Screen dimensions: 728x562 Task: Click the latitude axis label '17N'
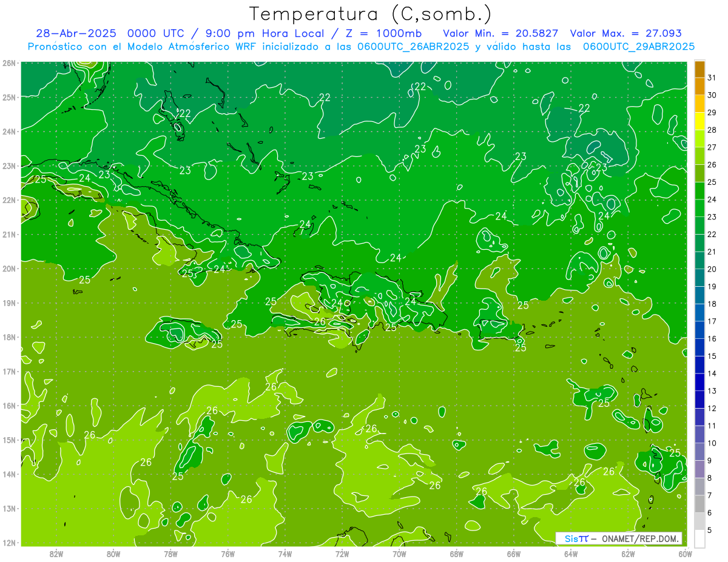point(9,371)
